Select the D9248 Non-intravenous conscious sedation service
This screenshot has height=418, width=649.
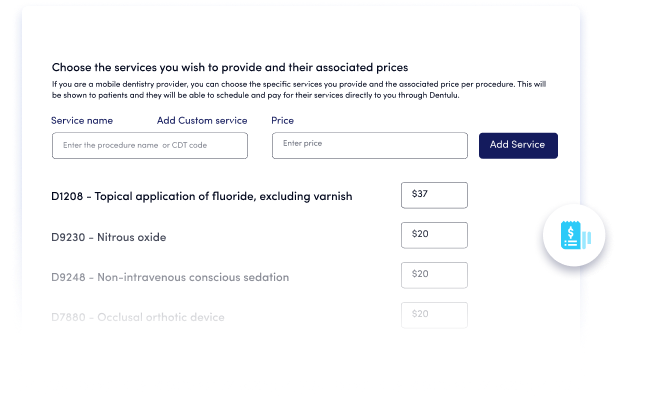(170, 277)
